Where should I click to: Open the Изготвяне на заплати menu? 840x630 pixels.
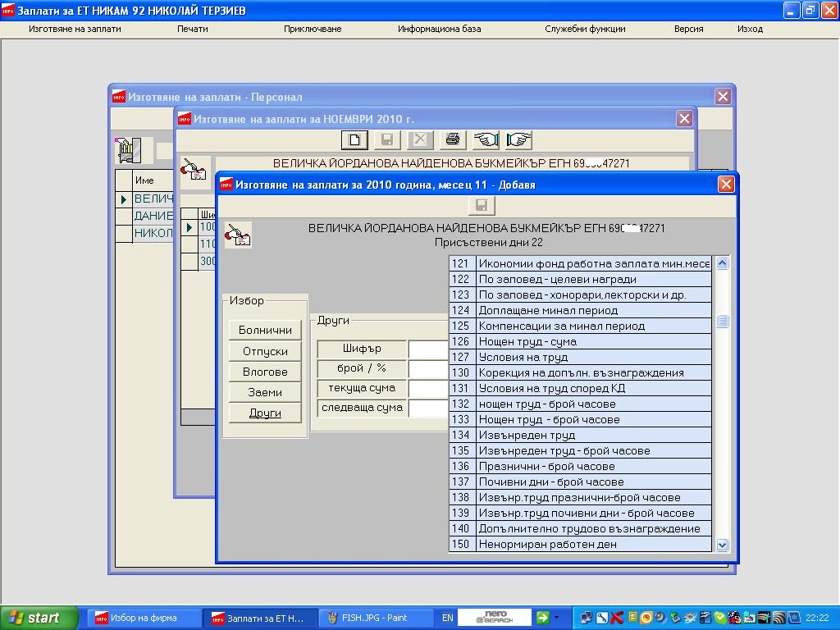click(x=75, y=29)
